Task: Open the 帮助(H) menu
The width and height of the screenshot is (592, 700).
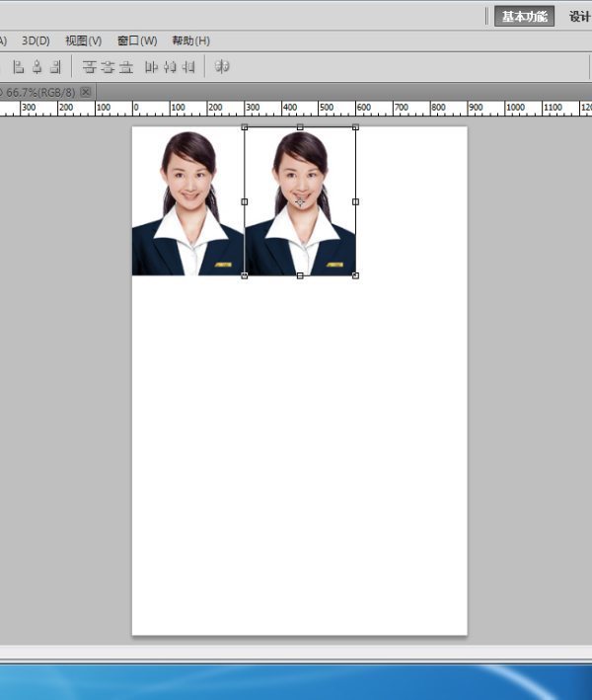Action: pyautogui.click(x=190, y=40)
